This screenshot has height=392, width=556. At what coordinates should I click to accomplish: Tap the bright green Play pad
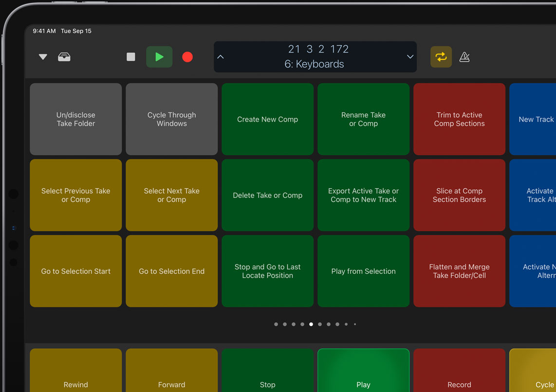[x=364, y=371]
